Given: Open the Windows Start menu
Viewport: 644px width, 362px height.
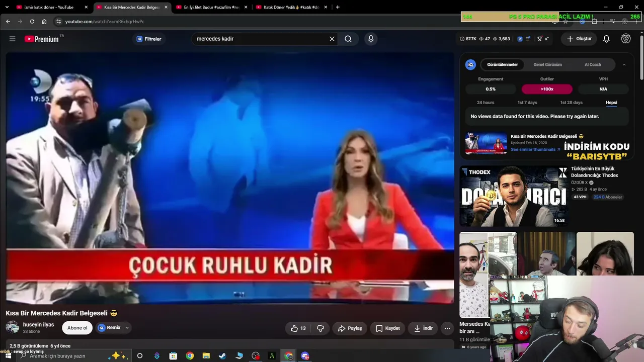Looking at the screenshot, I should 8,356.
